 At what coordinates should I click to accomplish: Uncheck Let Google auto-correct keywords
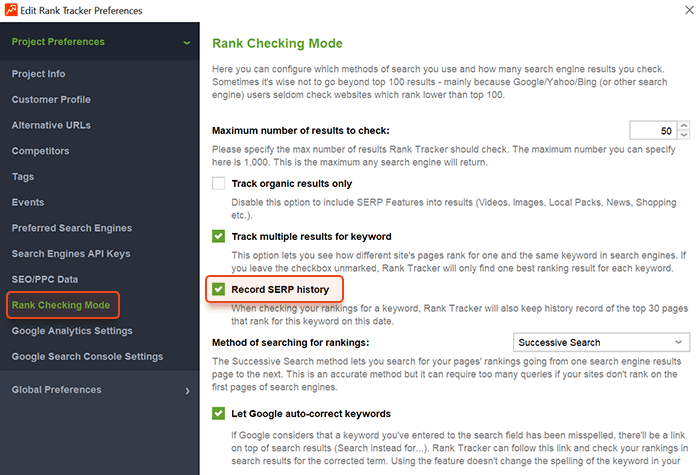pyautogui.click(x=218, y=413)
